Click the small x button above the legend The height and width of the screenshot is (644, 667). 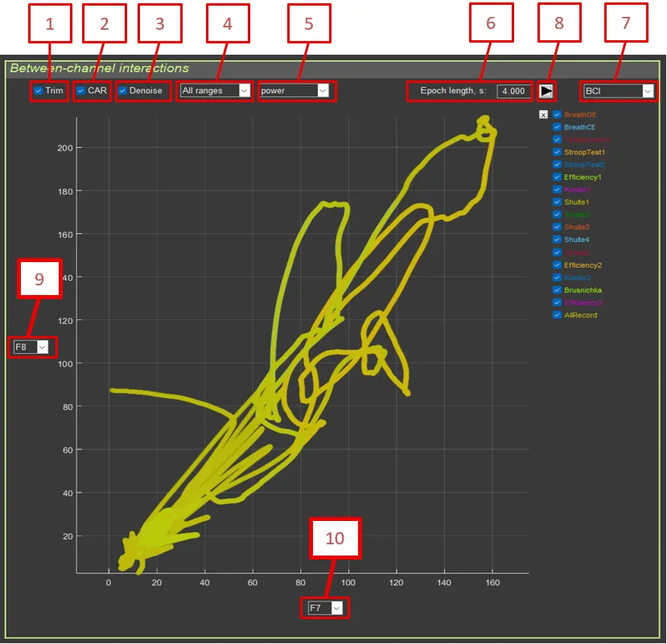[x=543, y=115]
